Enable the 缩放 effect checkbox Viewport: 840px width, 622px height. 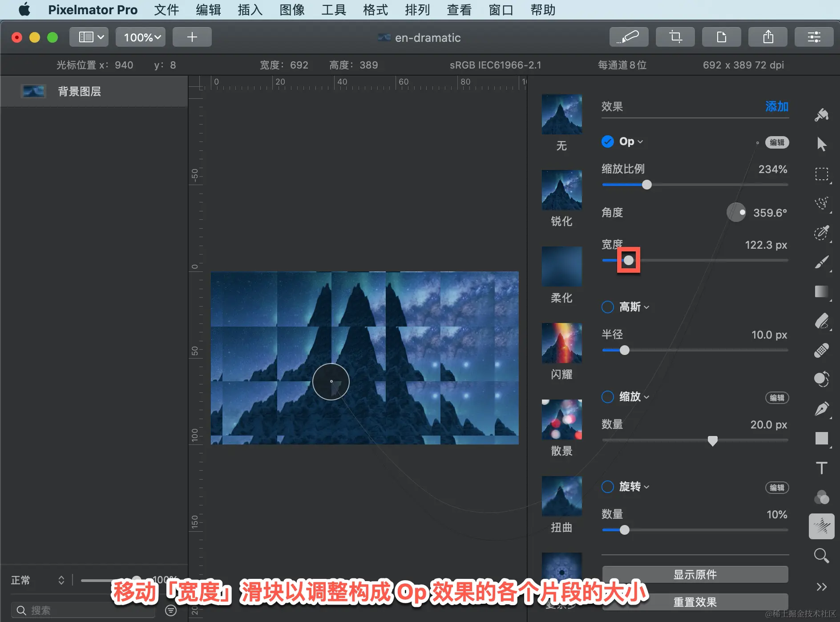coord(607,397)
